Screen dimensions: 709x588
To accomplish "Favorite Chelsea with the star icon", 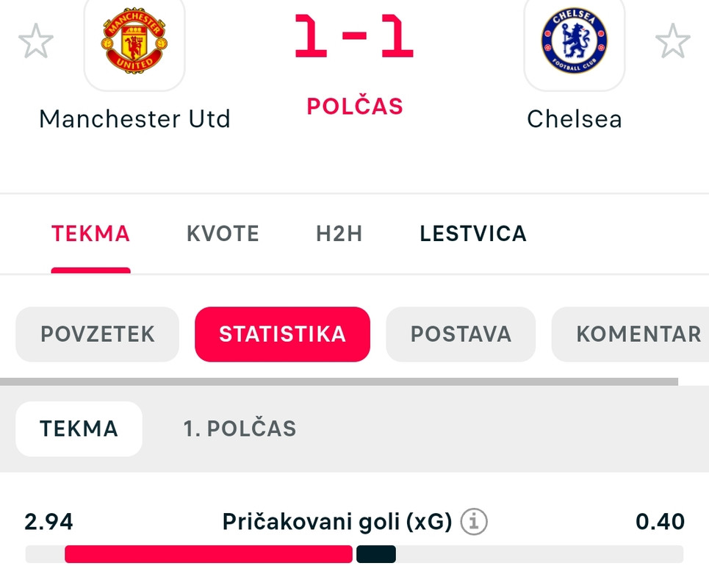I will 673,41.
